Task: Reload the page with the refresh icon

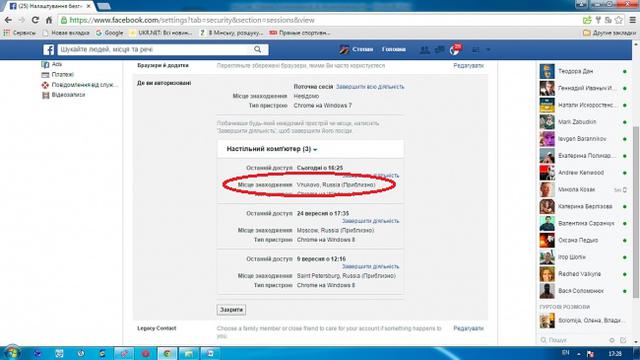Action: [x=35, y=20]
